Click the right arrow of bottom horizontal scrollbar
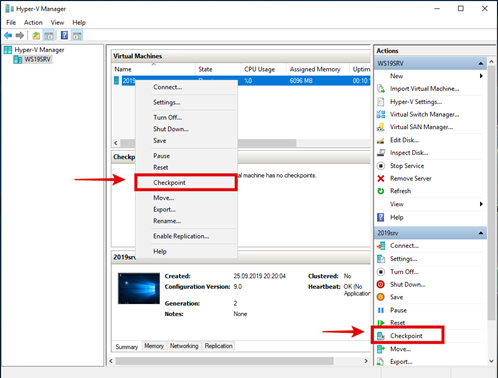This screenshot has height=378, width=498. [366, 361]
